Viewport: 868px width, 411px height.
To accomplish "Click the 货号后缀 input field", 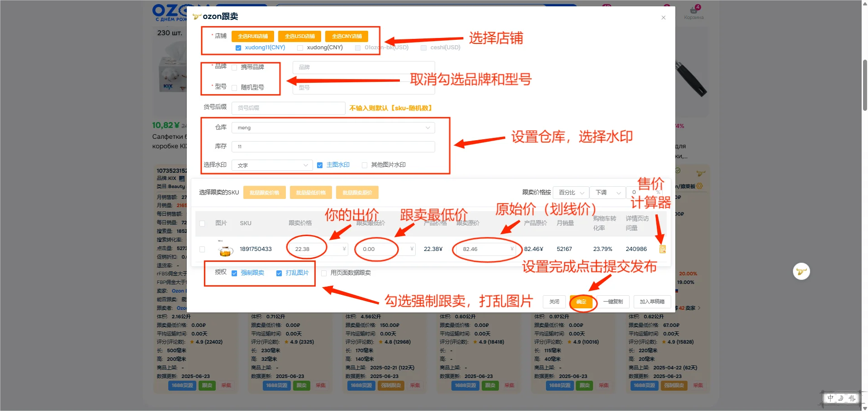I will tap(288, 108).
